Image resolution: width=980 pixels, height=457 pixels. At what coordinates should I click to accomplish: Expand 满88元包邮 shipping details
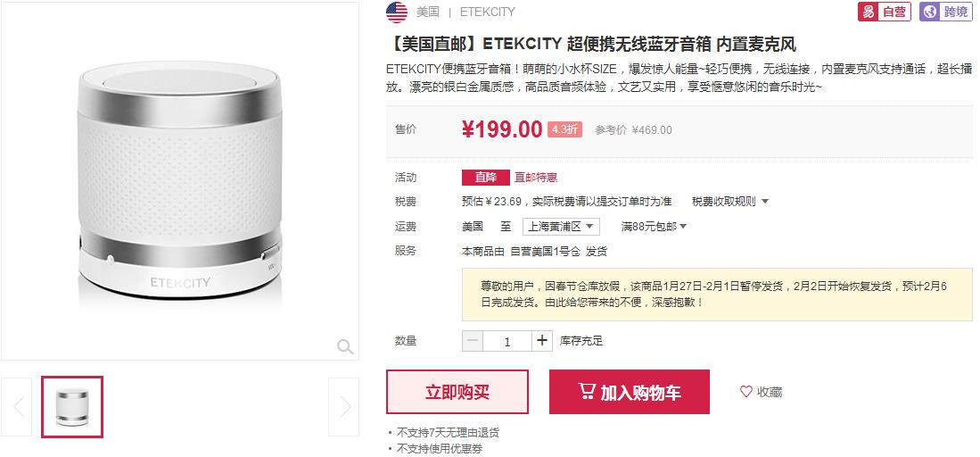click(x=654, y=227)
